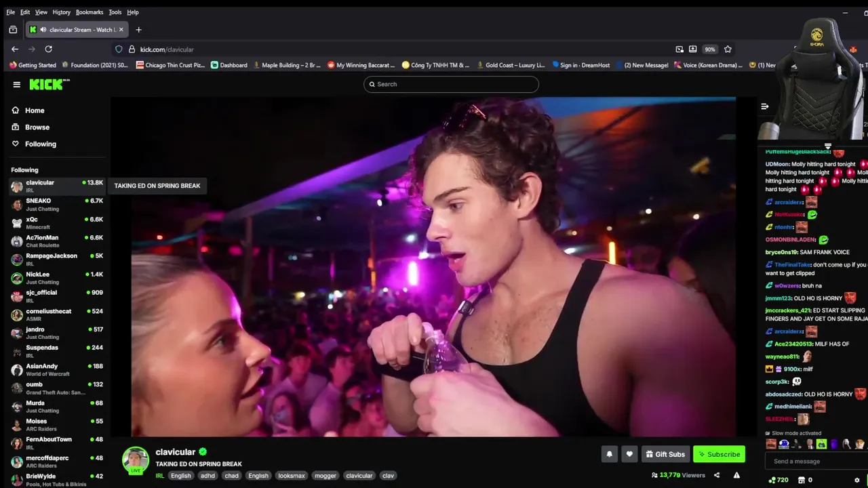Screen dimensions: 868x488
Task: Open Dashboard bookmark
Action: click(x=229, y=65)
